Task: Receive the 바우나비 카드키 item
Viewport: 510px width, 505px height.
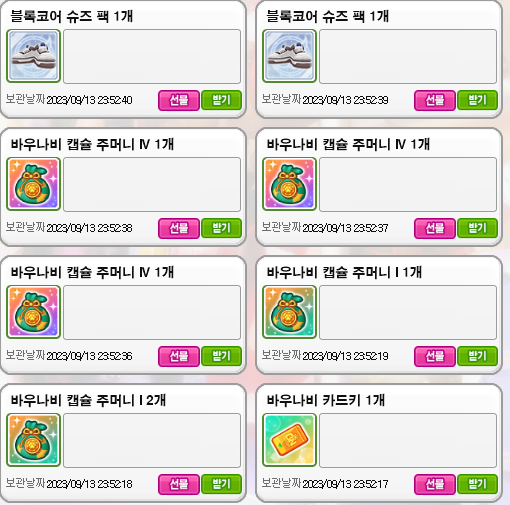Action: (x=477, y=484)
